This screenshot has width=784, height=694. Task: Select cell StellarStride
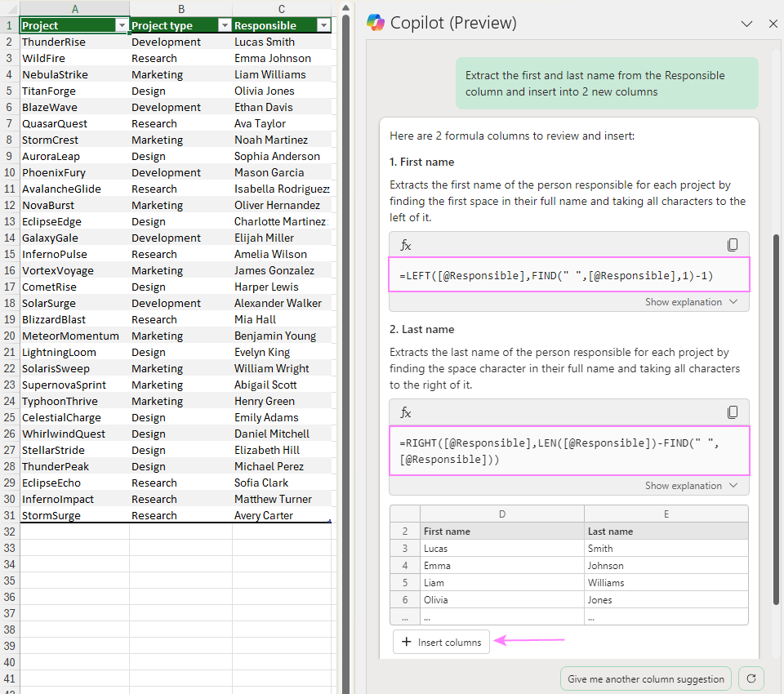point(74,451)
